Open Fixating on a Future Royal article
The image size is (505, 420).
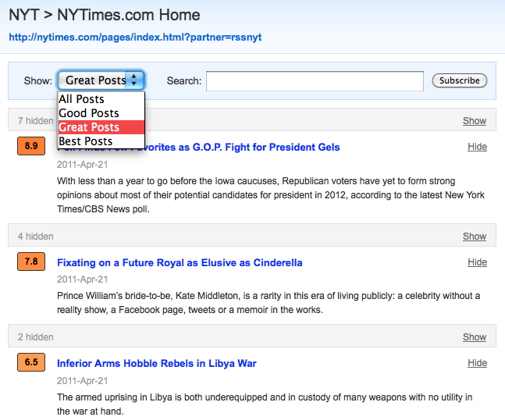click(x=180, y=263)
